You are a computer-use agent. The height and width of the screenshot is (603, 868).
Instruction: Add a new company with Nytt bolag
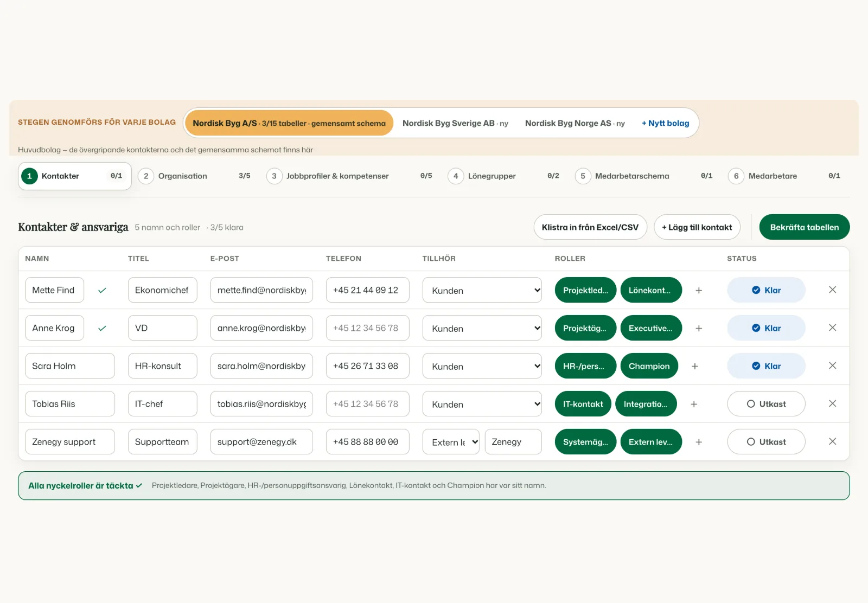(666, 123)
